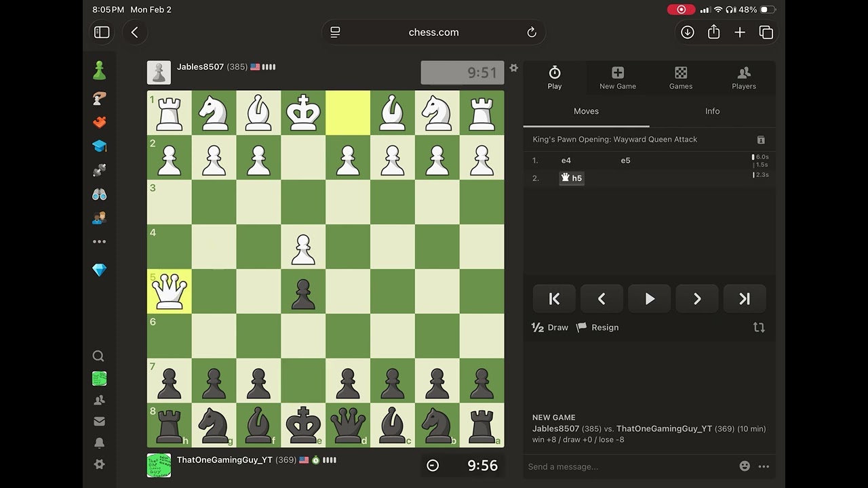Open the Play menu hand-and-pawn icon
The width and height of the screenshot is (868, 488).
tap(99, 98)
